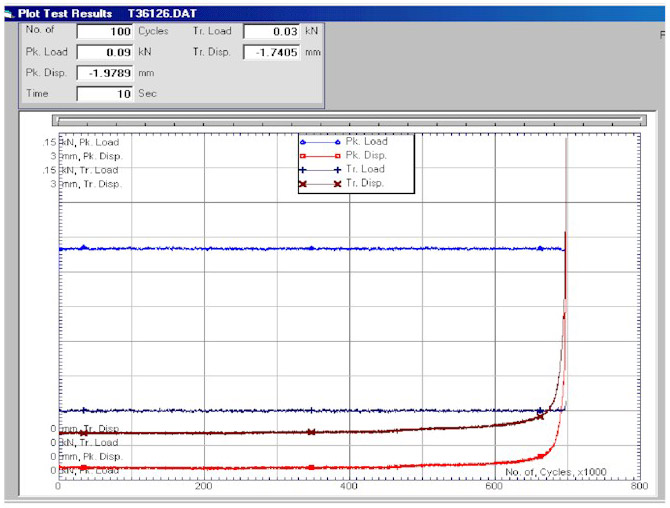The image size is (670, 508).
Task: Click the 'No. of, Cycles, x1000' axis label
Action: [555, 471]
